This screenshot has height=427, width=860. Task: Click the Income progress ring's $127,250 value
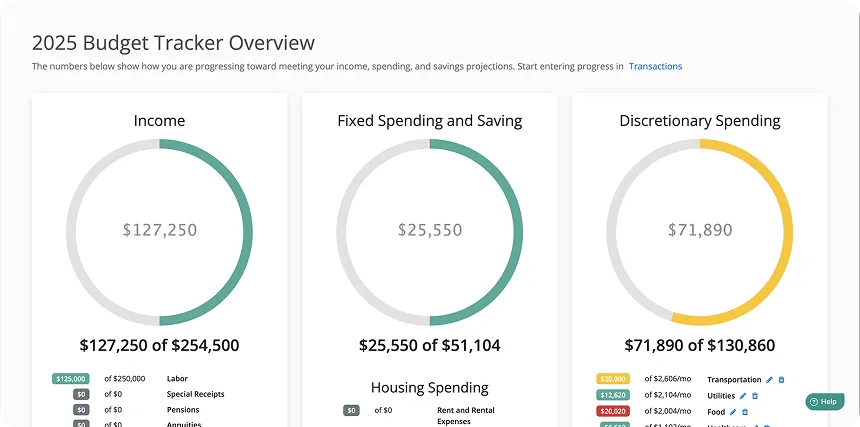click(160, 230)
